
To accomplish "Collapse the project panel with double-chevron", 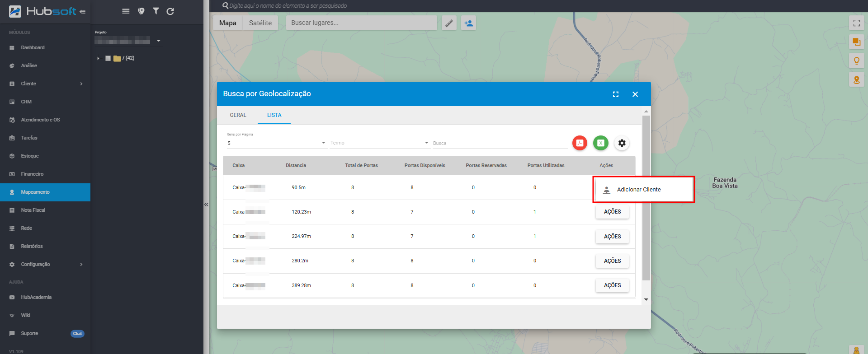I will click(x=206, y=205).
